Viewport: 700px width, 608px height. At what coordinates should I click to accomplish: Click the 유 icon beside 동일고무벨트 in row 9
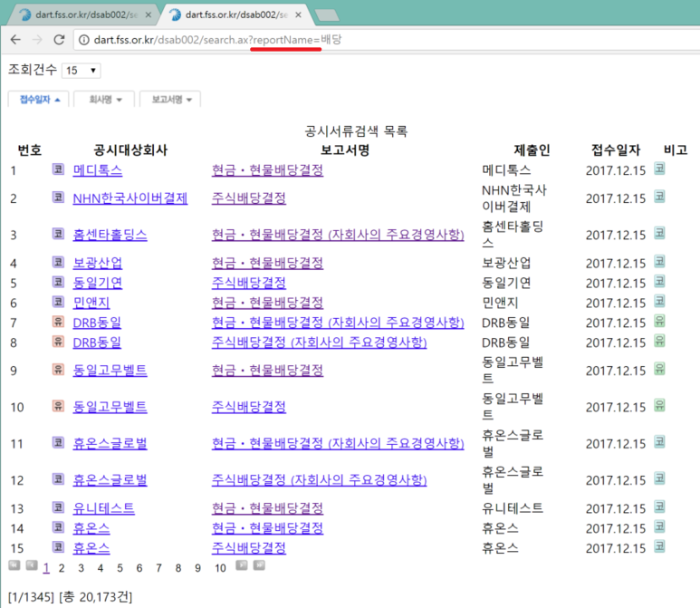[x=58, y=369]
